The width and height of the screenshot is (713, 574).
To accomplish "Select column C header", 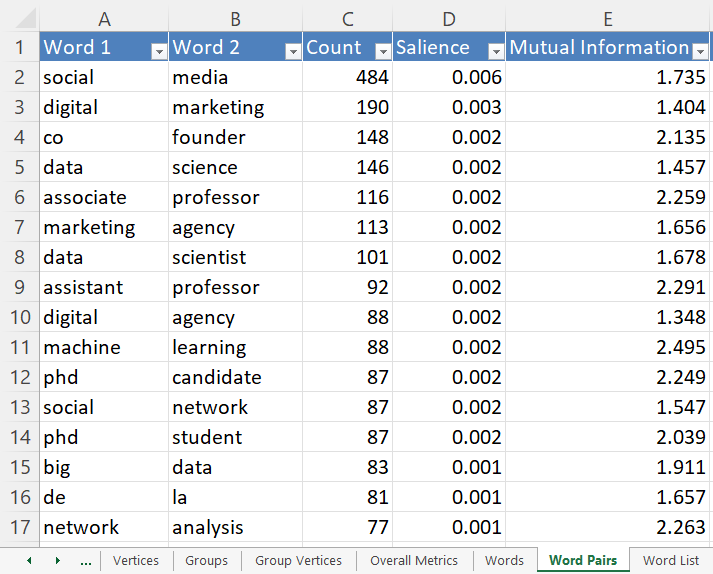I will (x=347, y=19).
